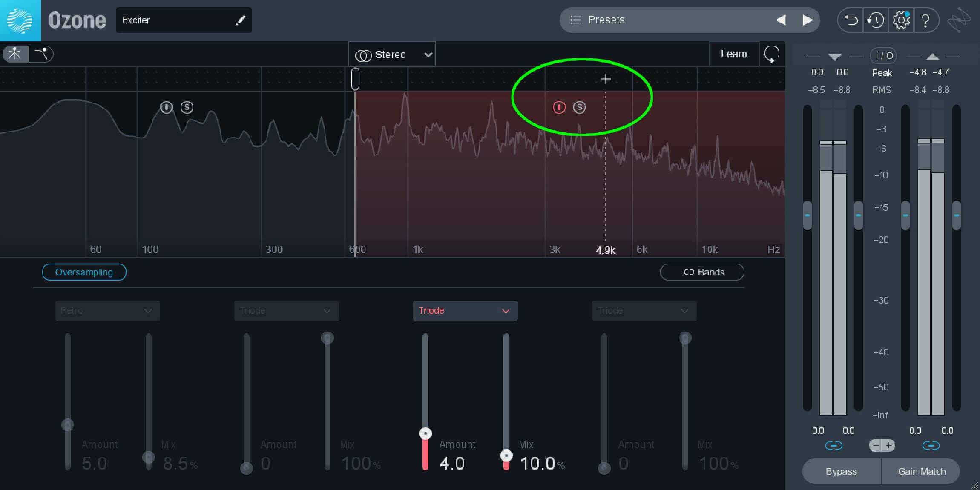Viewport: 980px width, 490px height.
Task: Click the band 1 Mix value 8.5
Action: click(x=175, y=463)
